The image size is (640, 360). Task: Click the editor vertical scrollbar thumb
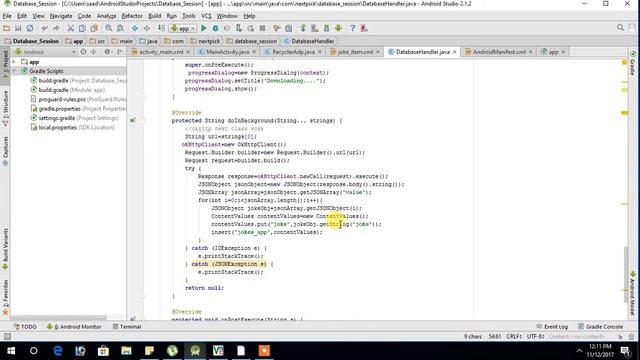[625, 274]
